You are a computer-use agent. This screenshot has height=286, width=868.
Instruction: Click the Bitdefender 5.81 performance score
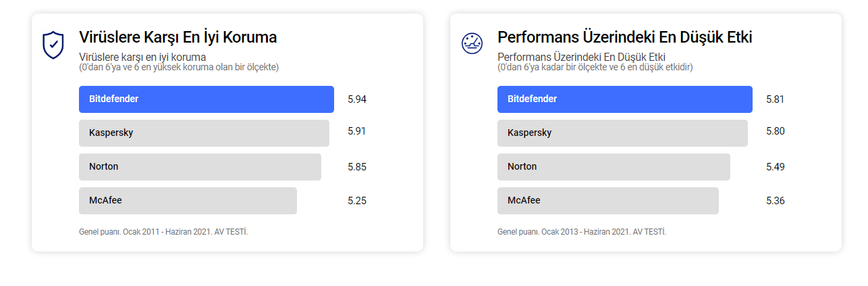coord(776,99)
